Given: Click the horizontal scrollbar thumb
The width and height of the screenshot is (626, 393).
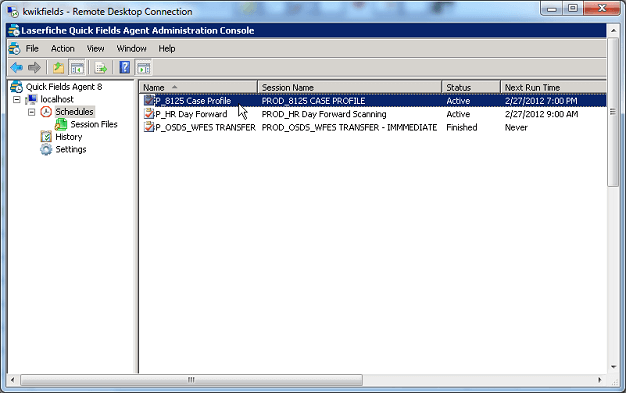Looking at the screenshot, I should 192,380.
